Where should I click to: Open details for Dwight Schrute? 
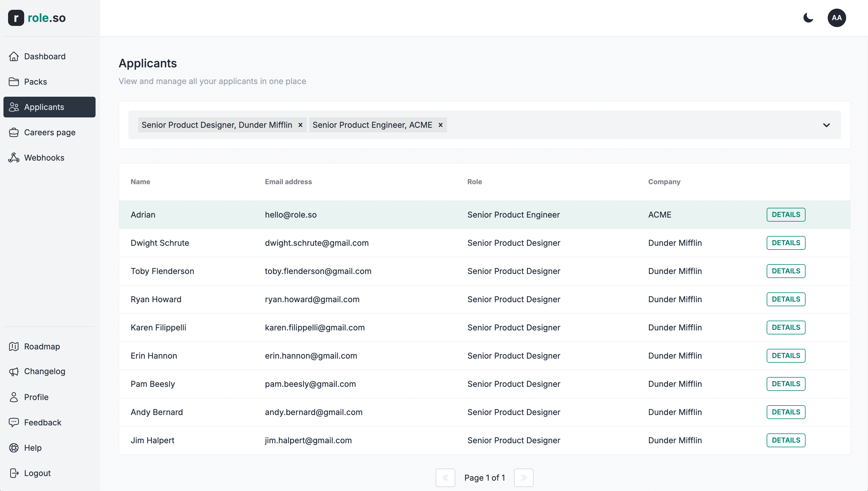pos(785,243)
